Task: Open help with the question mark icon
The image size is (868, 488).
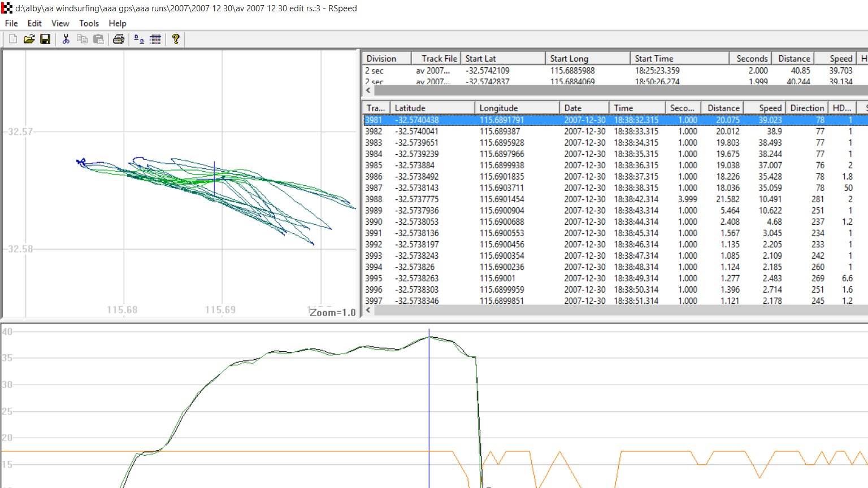Action: pos(176,39)
